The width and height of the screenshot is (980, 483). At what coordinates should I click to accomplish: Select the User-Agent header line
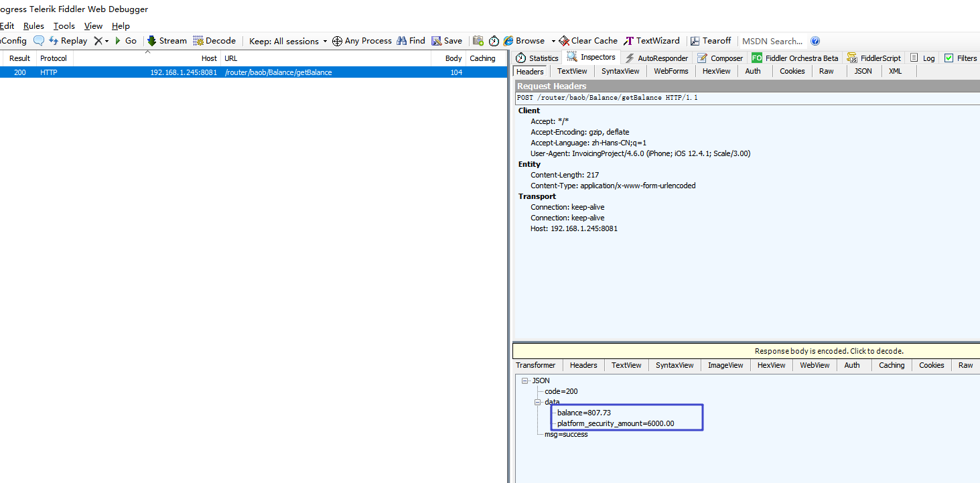640,153
